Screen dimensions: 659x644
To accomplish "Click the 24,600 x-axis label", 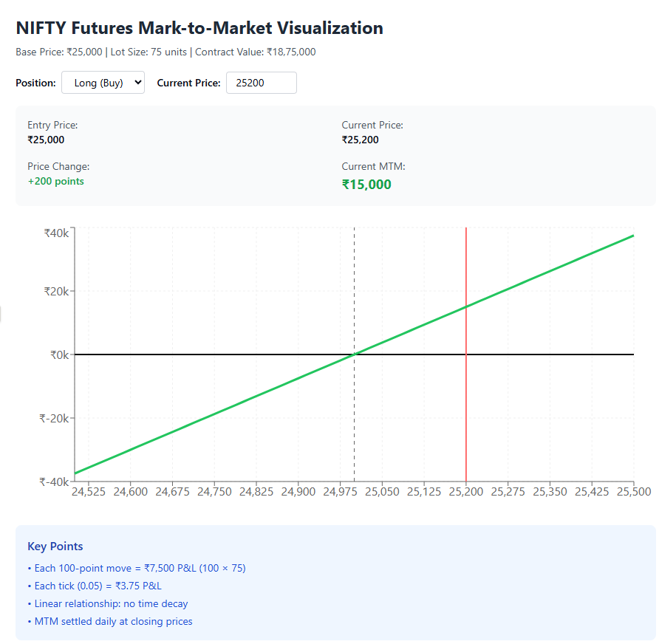I will 131,492.
